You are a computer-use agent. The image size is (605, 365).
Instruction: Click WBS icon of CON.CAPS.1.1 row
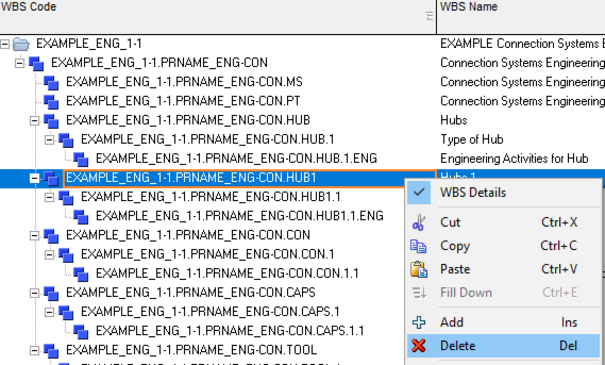(x=81, y=331)
